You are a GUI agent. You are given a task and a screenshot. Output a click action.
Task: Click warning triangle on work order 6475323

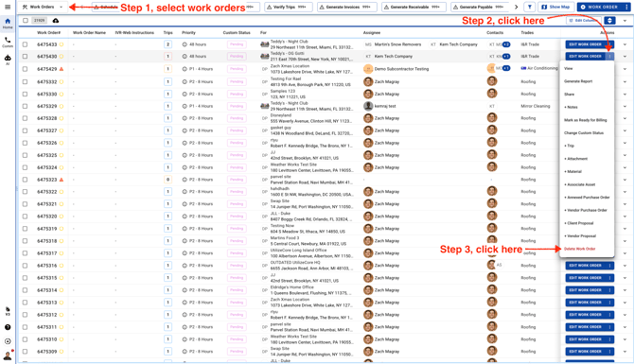click(x=62, y=180)
